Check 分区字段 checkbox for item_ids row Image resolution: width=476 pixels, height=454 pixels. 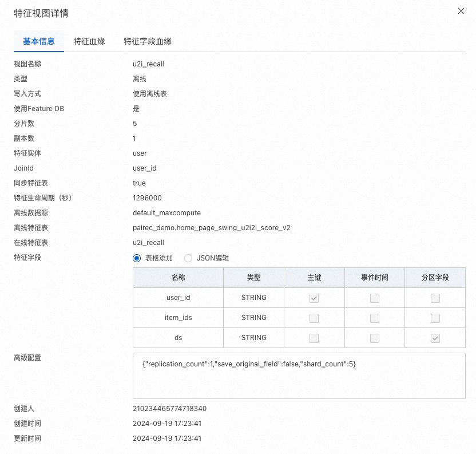[435, 318]
